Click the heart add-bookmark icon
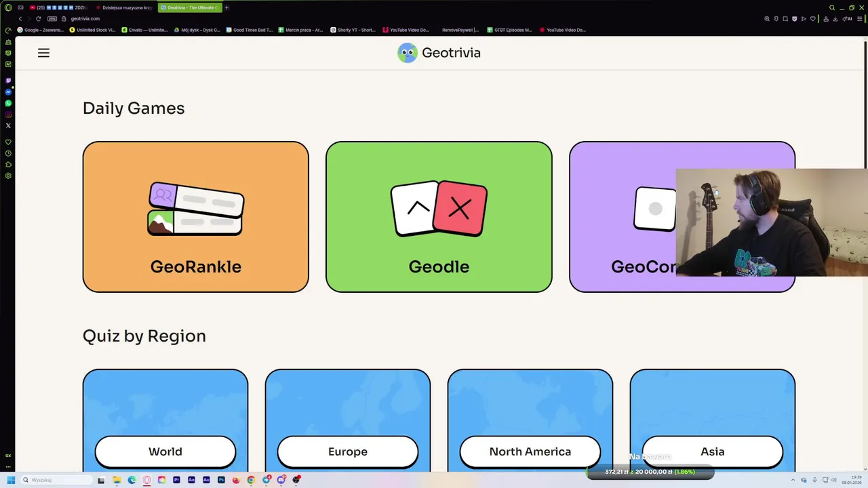This screenshot has height=488, width=868. (812, 19)
